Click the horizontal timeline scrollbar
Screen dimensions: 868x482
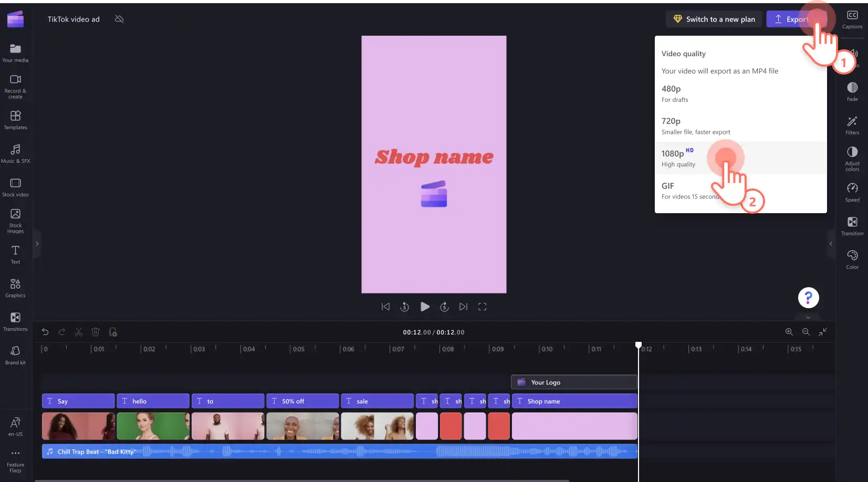[x=302, y=480]
